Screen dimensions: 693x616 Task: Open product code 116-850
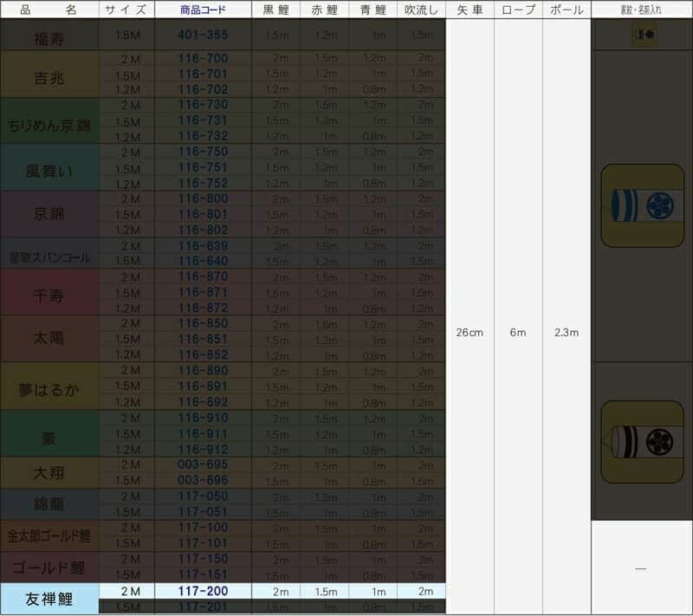coord(203,324)
